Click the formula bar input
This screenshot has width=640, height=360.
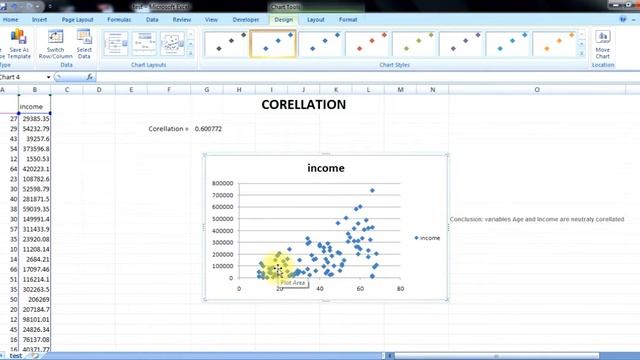click(367, 77)
